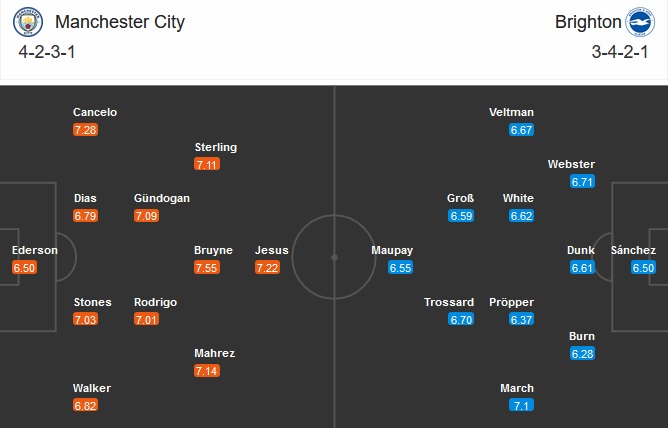Select Trossard in Brighton's lineup

pos(447,302)
